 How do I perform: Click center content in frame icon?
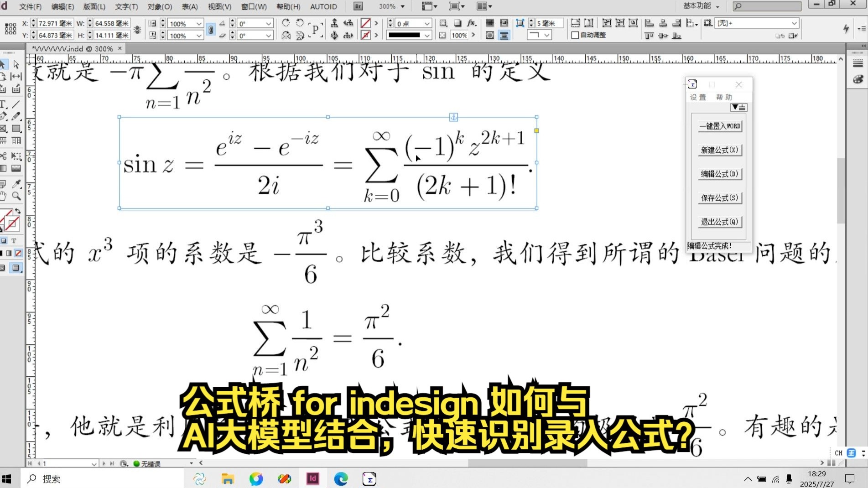633,23
